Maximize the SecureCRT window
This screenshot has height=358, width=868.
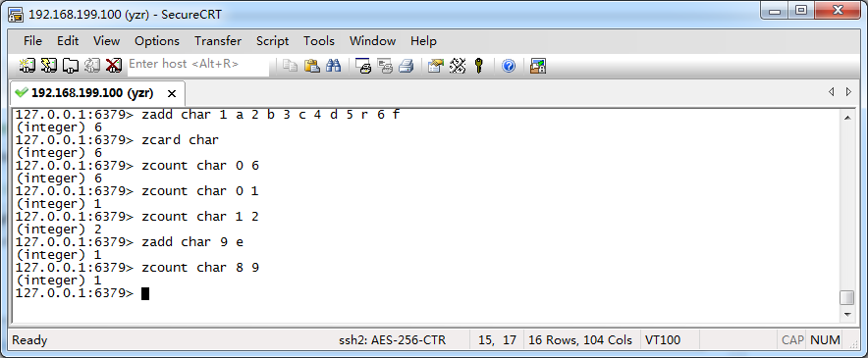point(801,10)
